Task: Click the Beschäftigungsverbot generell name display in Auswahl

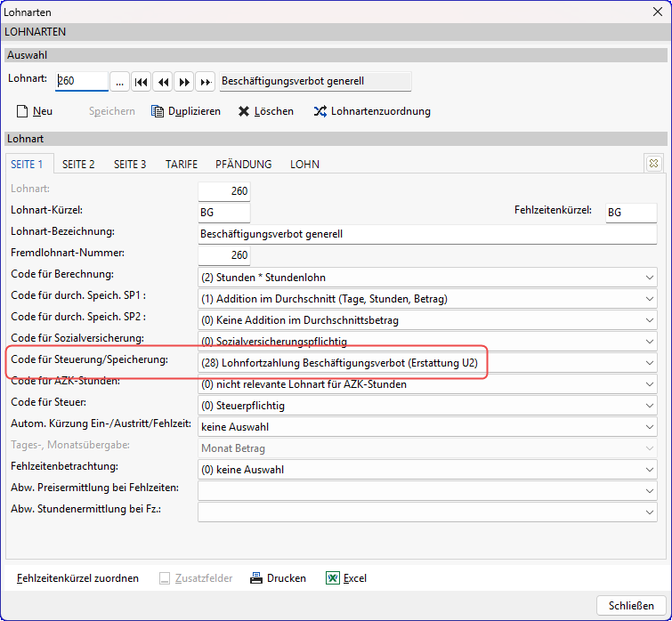Action: [x=315, y=81]
